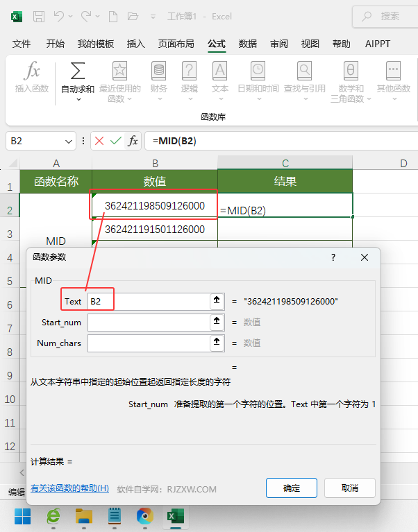
Task: Open the notepad app from the taskbar
Action: click(115, 516)
